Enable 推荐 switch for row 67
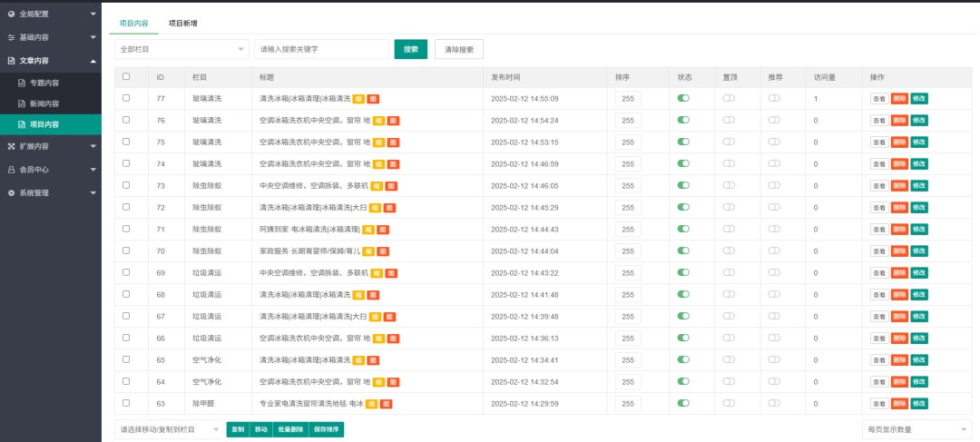This screenshot has height=442, width=980. click(x=774, y=316)
